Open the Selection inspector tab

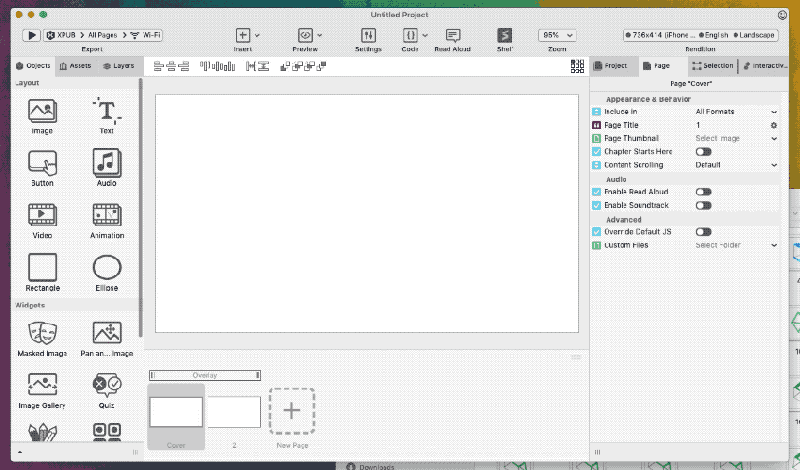(713, 66)
